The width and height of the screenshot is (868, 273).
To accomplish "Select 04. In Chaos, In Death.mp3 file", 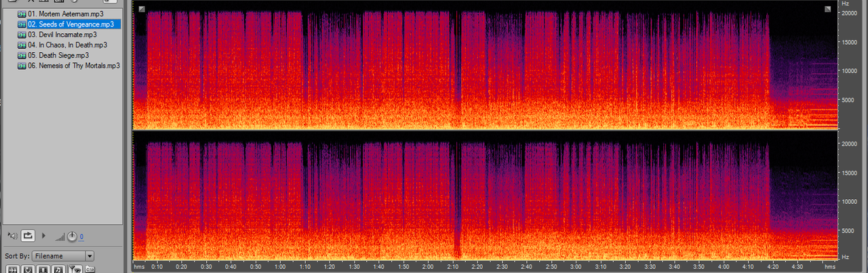I will pyautogui.click(x=67, y=45).
